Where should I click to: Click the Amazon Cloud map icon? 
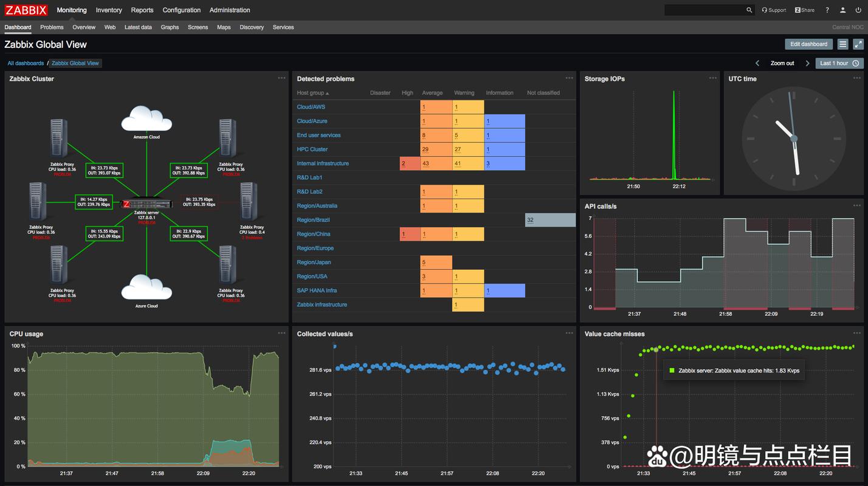pos(146,119)
